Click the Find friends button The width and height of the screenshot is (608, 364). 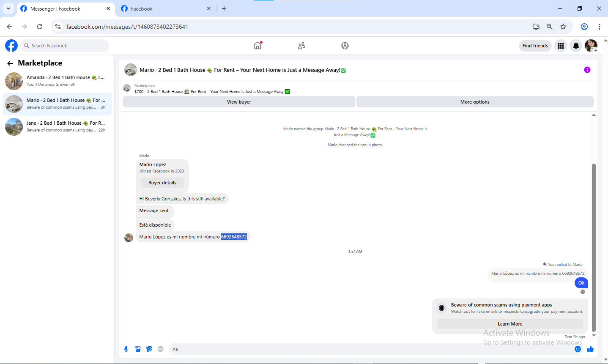[x=535, y=46]
